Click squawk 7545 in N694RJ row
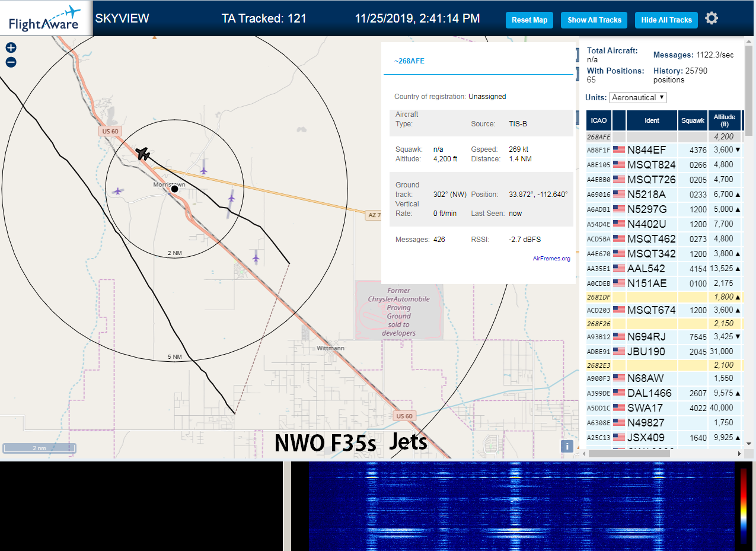Screen dimensions: 756x551 [x=698, y=337]
